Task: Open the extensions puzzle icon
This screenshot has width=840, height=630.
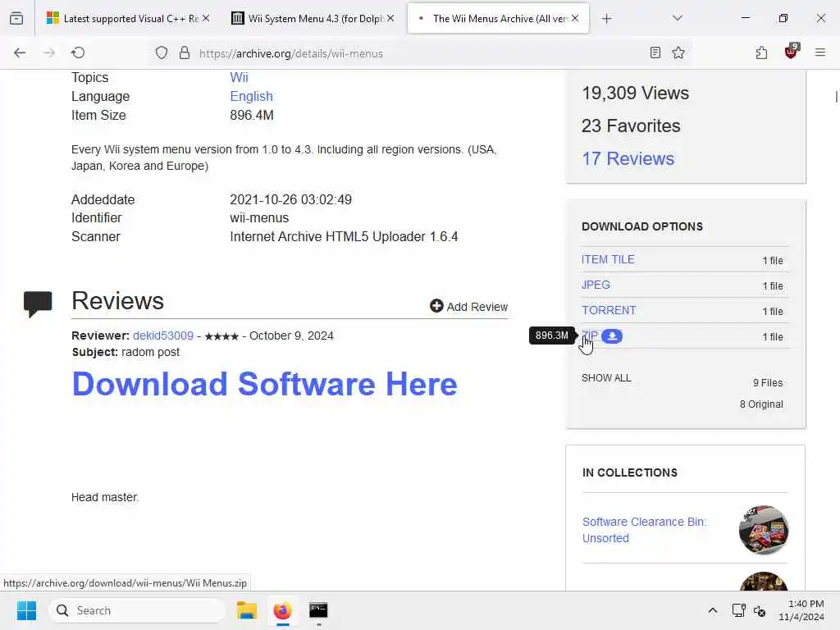Action: 761,52
